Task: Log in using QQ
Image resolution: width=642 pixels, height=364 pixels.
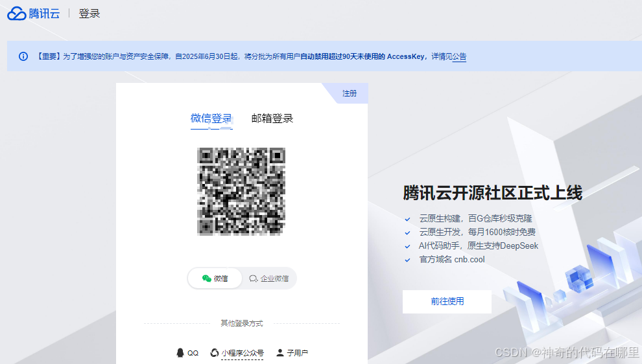Action: (187, 352)
